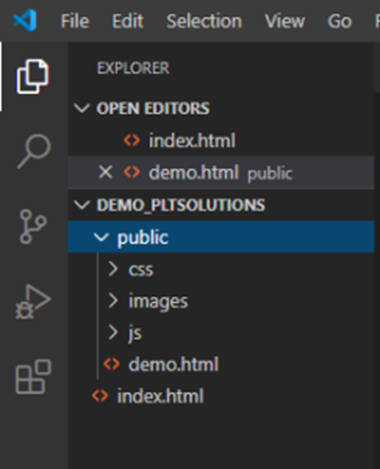Click the HTML file icon beside demo.html in public folder

click(x=112, y=364)
